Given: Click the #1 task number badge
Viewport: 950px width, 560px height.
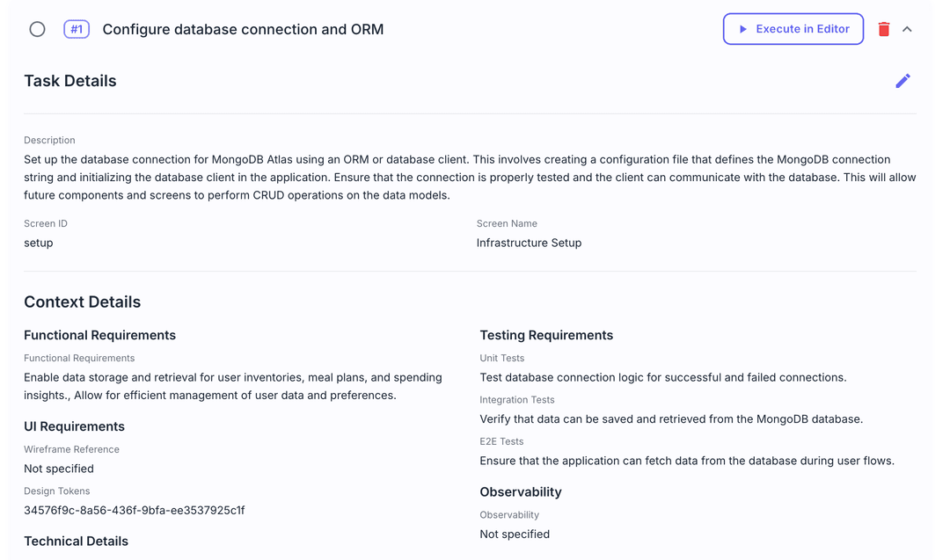Looking at the screenshot, I should [77, 29].
